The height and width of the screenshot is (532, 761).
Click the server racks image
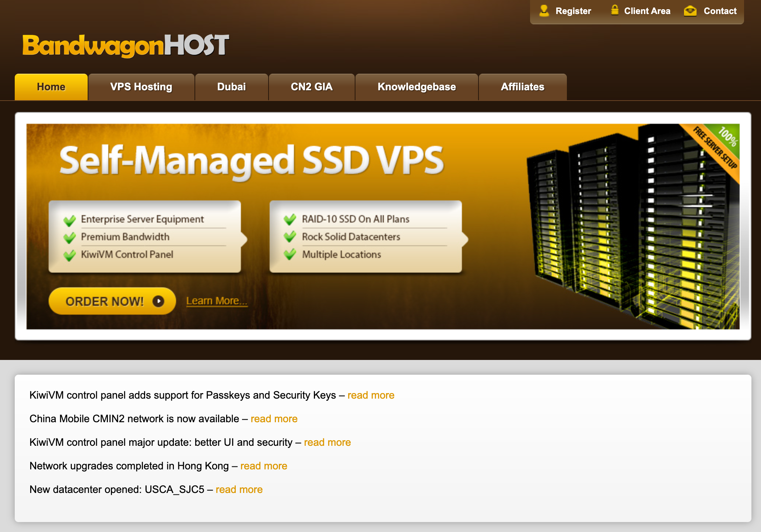coord(633,227)
